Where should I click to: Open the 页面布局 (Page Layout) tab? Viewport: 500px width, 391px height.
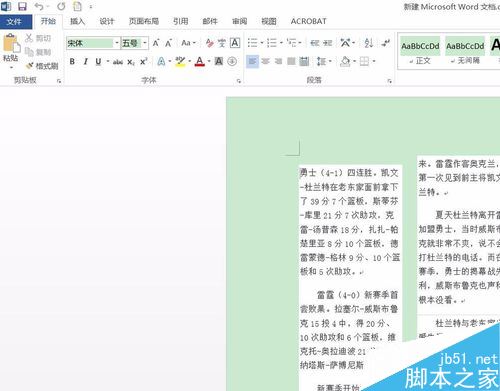pyautogui.click(x=144, y=21)
